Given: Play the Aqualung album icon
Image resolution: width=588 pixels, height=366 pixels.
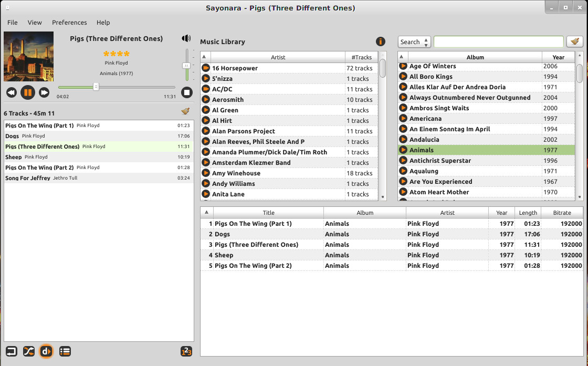Looking at the screenshot, I should [x=403, y=171].
